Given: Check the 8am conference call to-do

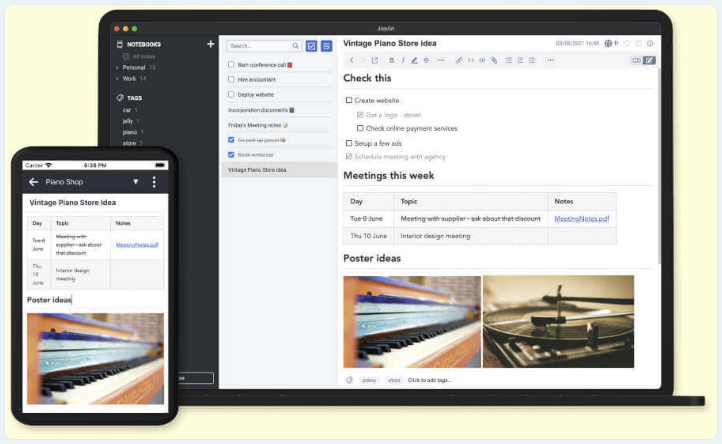Looking at the screenshot, I should pos(231,64).
